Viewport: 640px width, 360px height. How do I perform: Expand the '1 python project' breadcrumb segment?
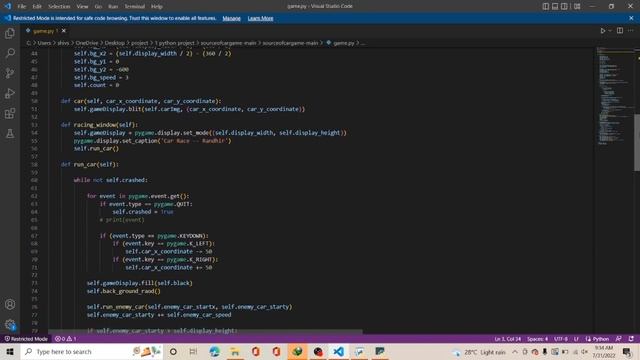click(175, 43)
